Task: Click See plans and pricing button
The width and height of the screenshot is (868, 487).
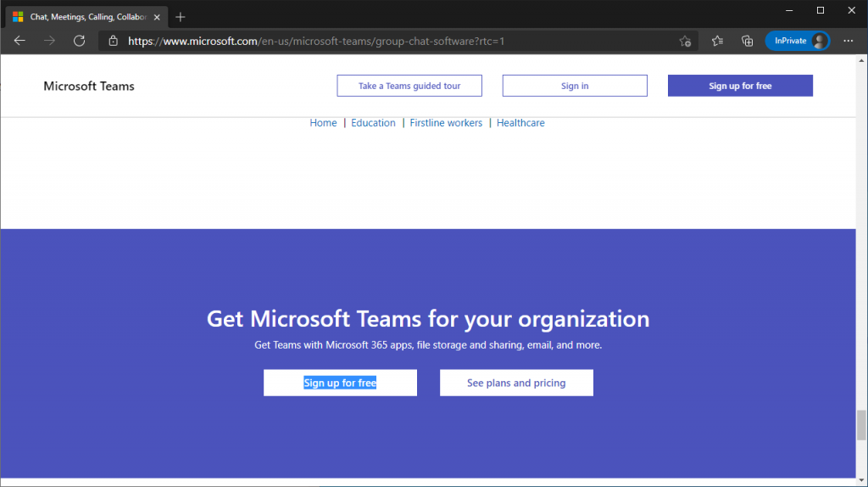Action: [516, 383]
